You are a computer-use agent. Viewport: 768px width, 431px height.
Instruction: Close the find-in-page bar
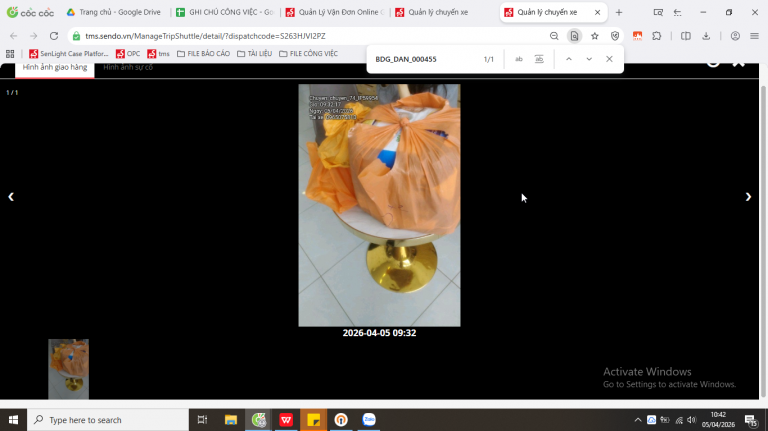pos(609,59)
